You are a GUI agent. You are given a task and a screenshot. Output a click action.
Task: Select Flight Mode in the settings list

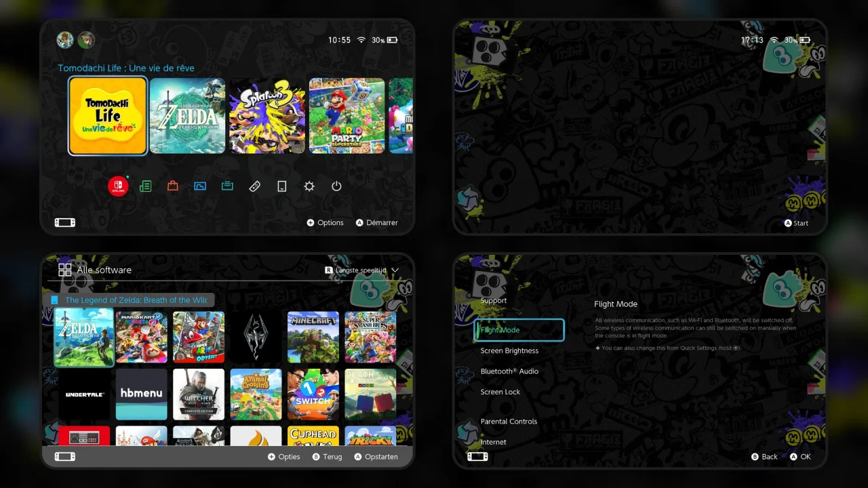(x=519, y=330)
